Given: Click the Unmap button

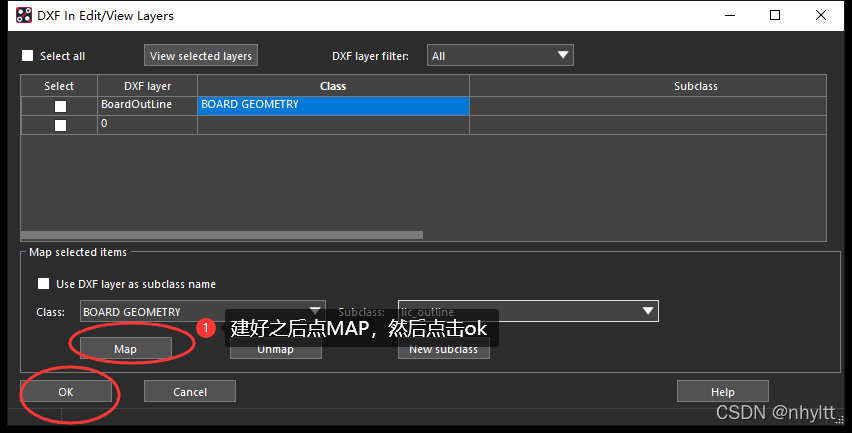Looking at the screenshot, I should point(275,349).
